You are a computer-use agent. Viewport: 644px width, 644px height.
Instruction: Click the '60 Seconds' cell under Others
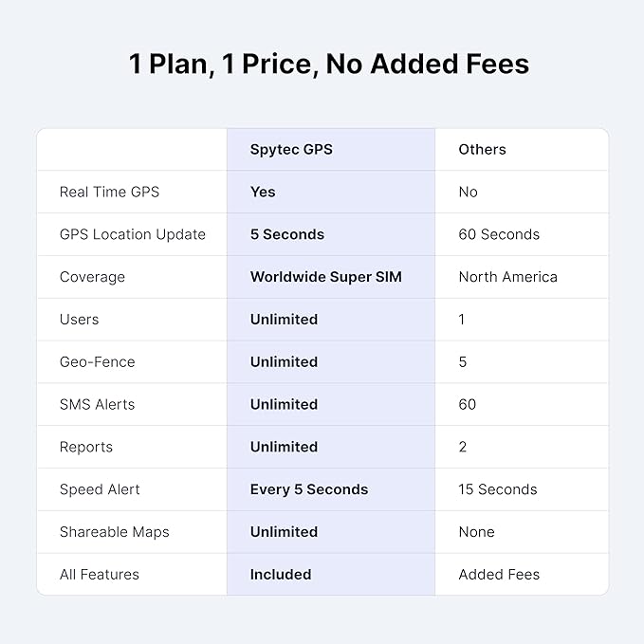click(x=499, y=234)
